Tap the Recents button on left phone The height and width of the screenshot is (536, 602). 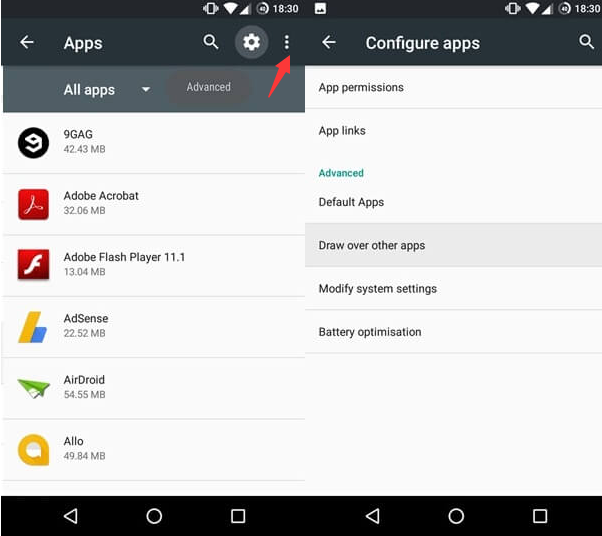[x=238, y=516]
